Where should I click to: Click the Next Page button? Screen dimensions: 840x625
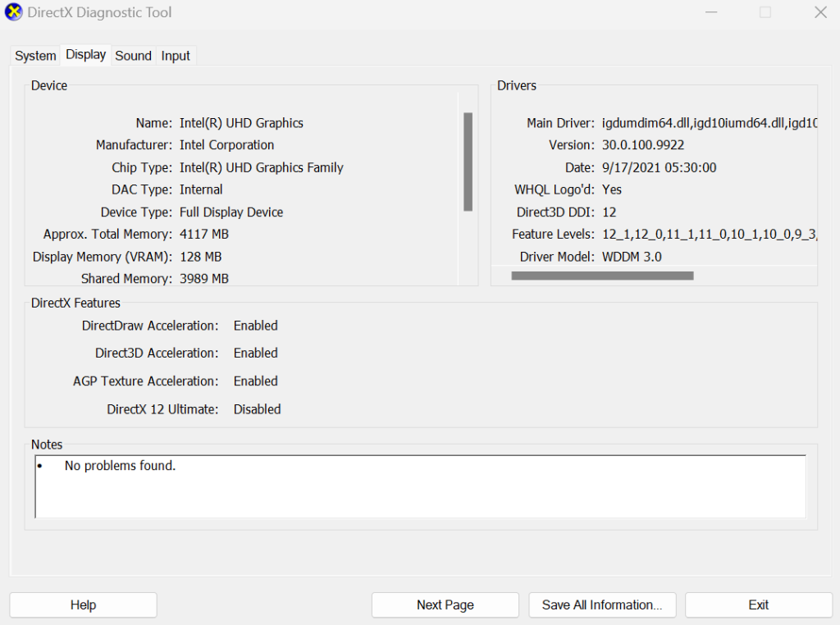[445, 604]
